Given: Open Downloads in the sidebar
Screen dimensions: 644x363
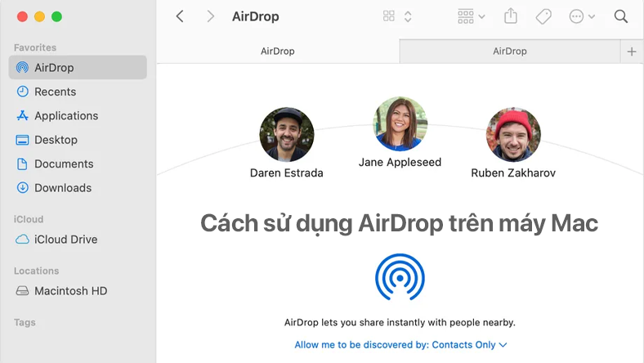Looking at the screenshot, I should tap(78, 188).
